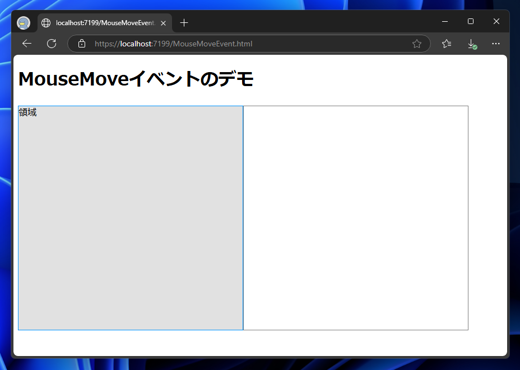Close the localhost MouseMoveEvent tab
520x370 pixels.
tap(163, 23)
